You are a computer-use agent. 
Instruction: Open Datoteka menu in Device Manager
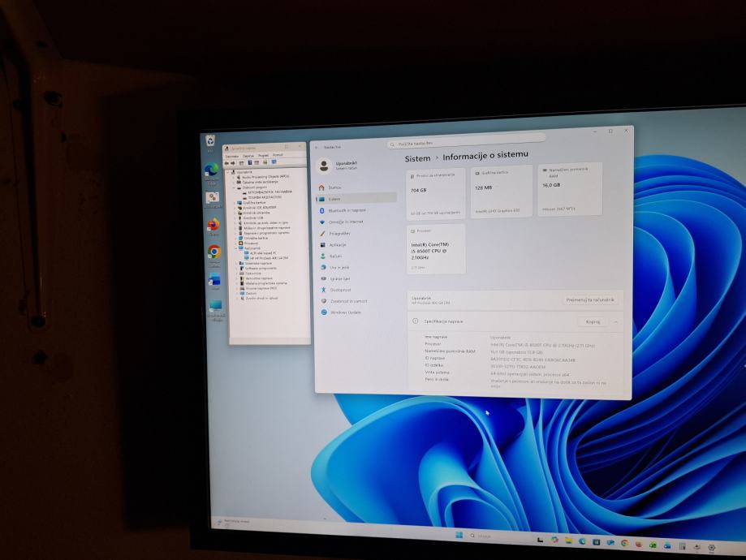click(232, 156)
